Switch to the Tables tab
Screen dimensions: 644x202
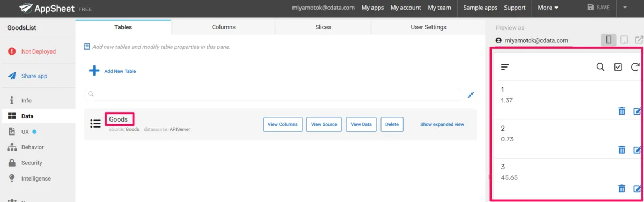coord(123,27)
